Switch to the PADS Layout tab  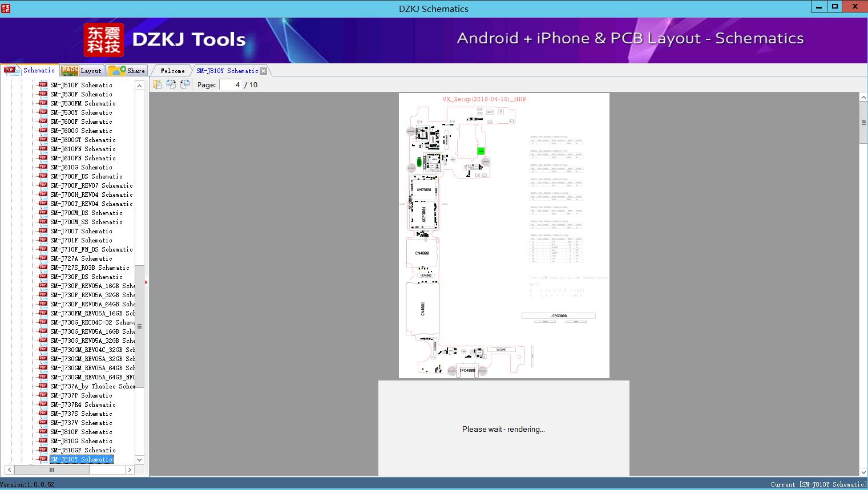click(82, 71)
